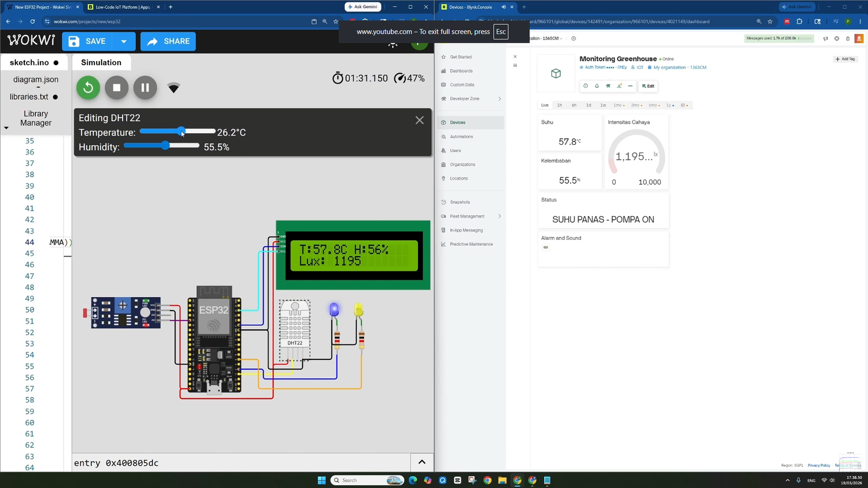The image size is (868, 488).
Task: Open Snapshots in Blynk sidebar
Action: 459,202
